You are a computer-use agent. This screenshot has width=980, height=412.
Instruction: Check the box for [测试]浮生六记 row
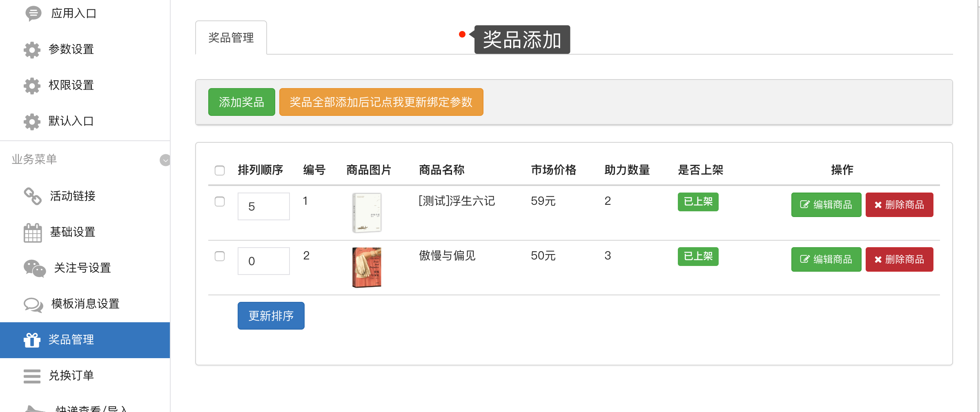coord(220,202)
